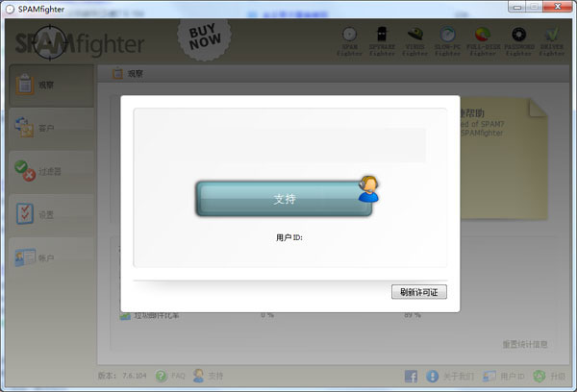Click the 升级 upgrade icon in footer
This screenshot has height=392, width=577.
click(539, 377)
